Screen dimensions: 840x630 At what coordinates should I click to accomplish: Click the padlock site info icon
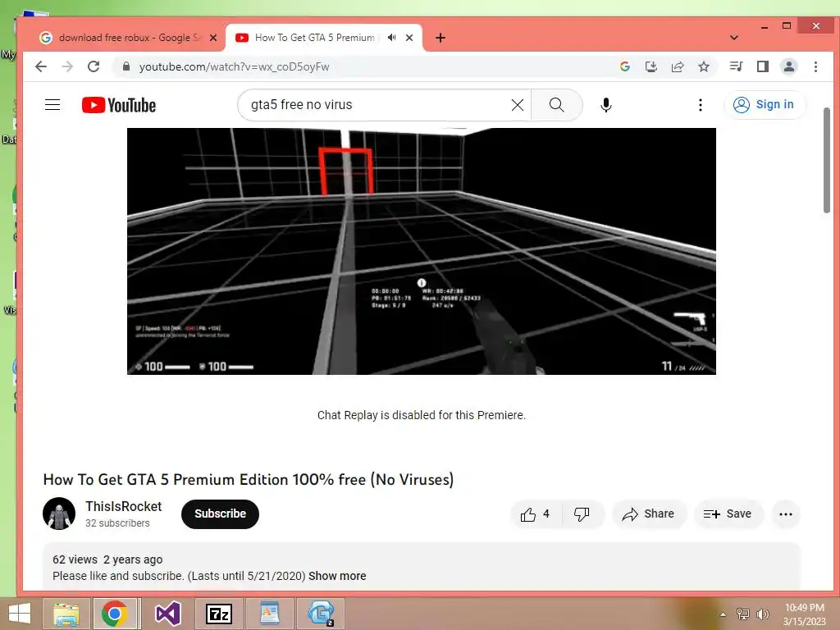(126, 66)
